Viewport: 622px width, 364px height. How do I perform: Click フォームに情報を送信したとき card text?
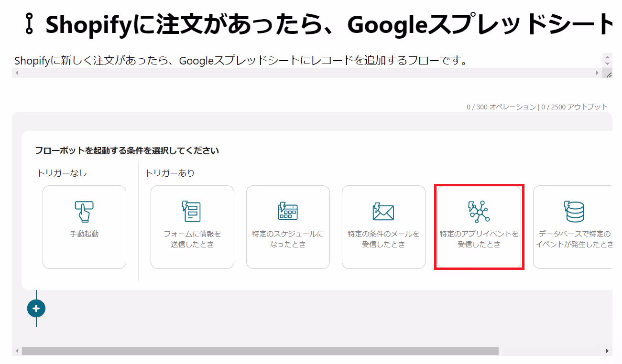tap(192, 239)
